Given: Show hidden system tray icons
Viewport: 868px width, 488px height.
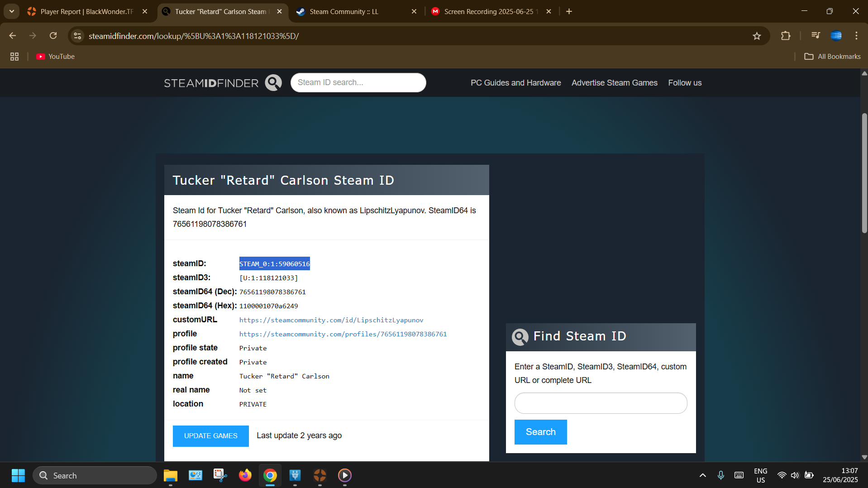Looking at the screenshot, I should point(703,475).
